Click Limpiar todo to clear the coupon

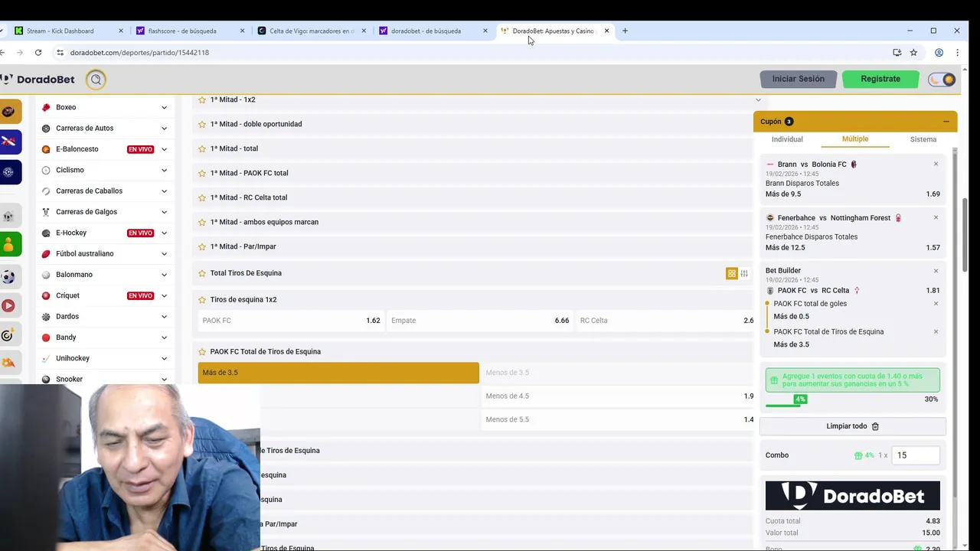(852, 426)
